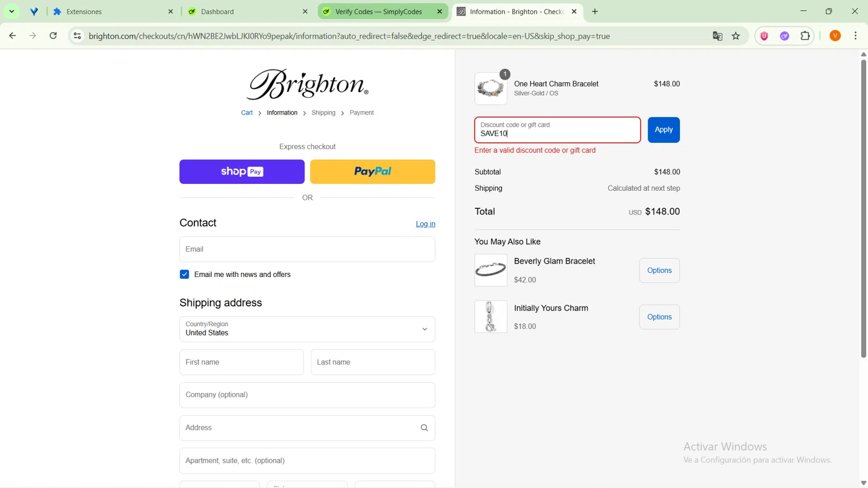This screenshot has height=488, width=868.
Task: Close the Information - Brighton tab
Action: tap(574, 12)
